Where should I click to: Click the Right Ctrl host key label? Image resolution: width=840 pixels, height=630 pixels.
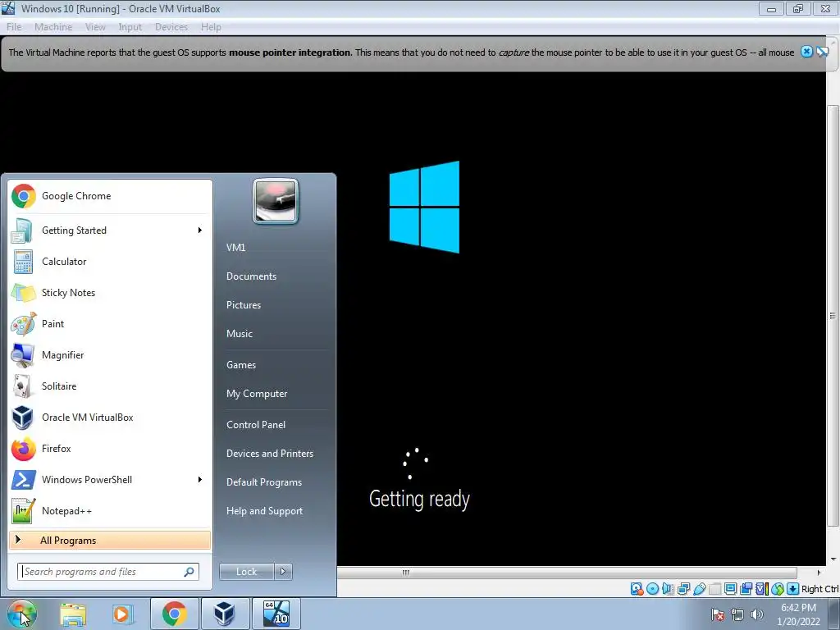click(820, 589)
